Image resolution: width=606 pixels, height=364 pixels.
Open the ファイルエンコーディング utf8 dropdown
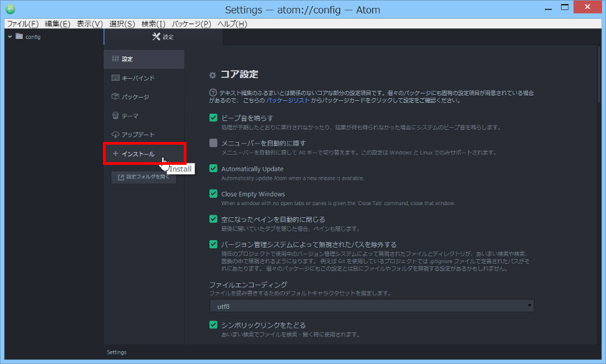click(x=372, y=305)
